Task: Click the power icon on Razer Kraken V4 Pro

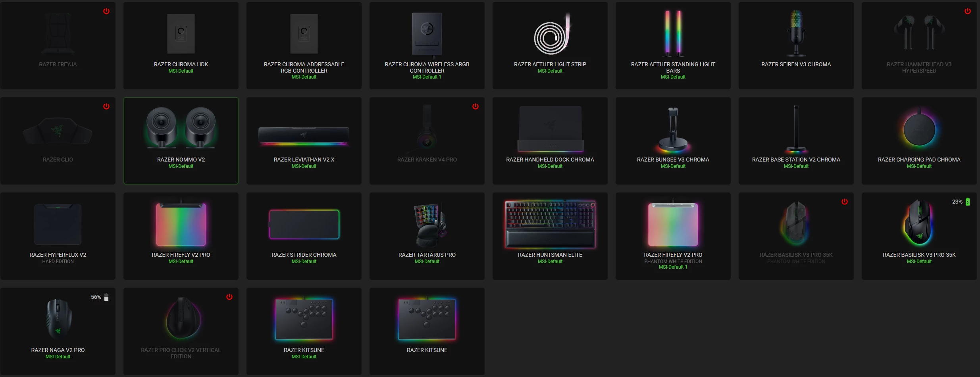Action: [476, 106]
